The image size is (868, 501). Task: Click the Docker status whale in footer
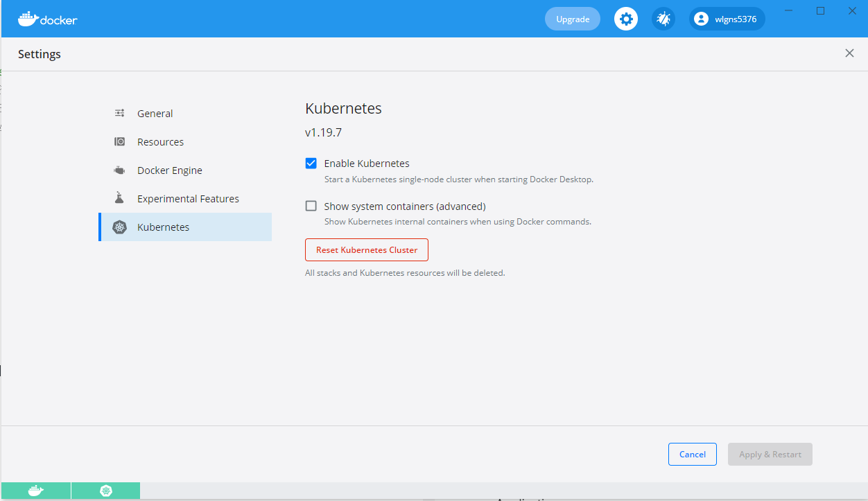point(36,491)
